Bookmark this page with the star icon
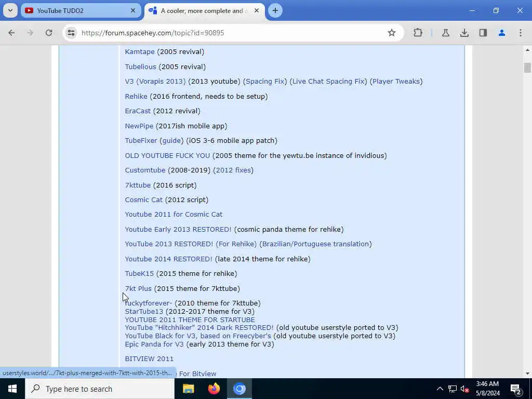The height and width of the screenshot is (399, 532). pyautogui.click(x=392, y=33)
